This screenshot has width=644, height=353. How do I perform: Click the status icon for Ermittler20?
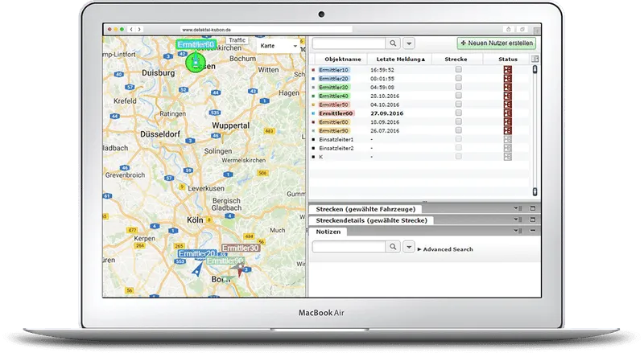508,78
